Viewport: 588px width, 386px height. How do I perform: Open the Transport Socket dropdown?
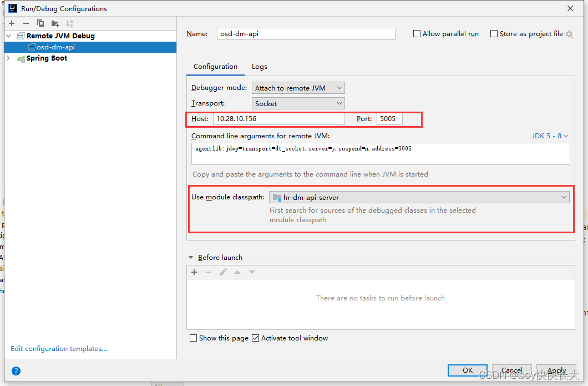298,103
